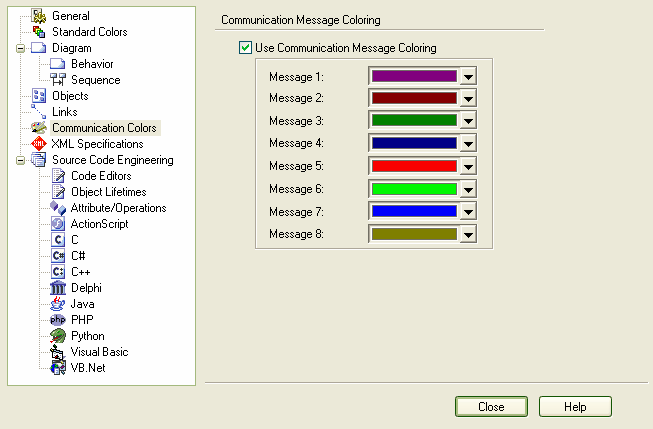The width and height of the screenshot is (653, 429).
Task: Click the Java coffee cup icon
Action: pyautogui.click(x=58, y=304)
